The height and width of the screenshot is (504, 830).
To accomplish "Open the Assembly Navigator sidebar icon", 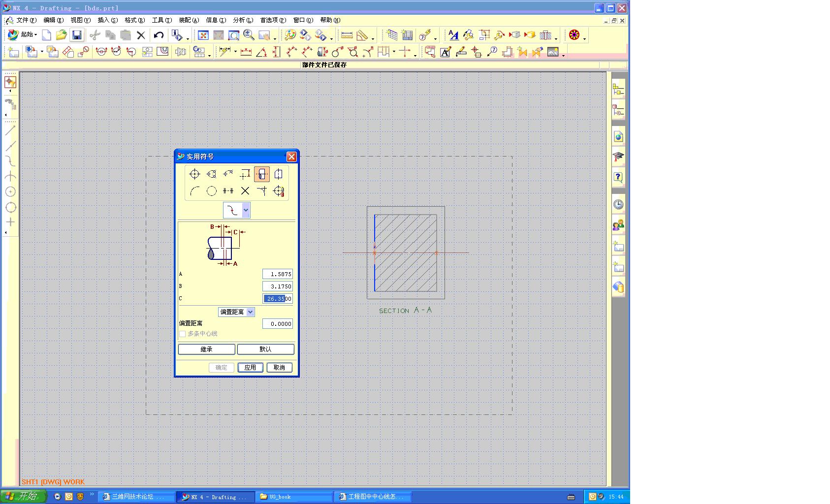I will coord(618,90).
